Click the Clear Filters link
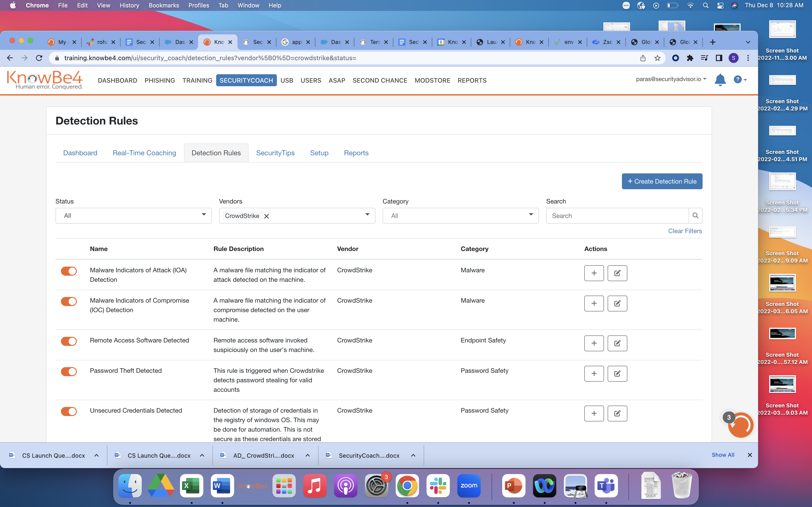812x507 pixels. (x=685, y=231)
